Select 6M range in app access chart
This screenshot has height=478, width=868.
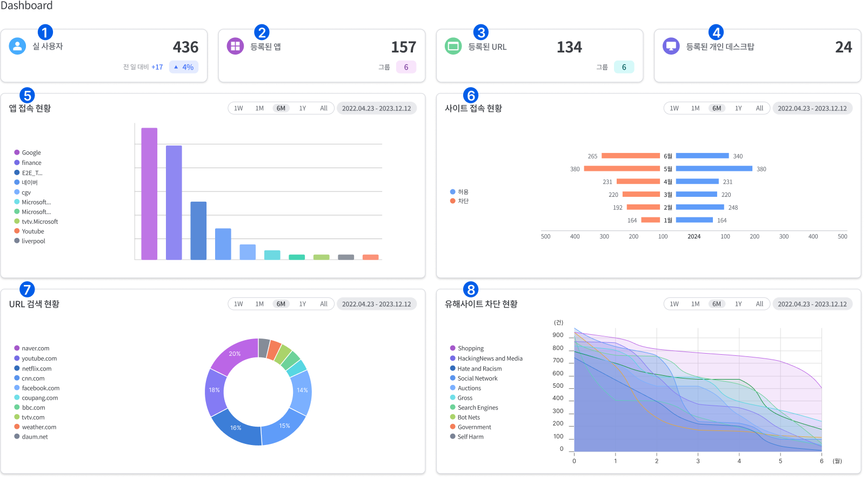pyautogui.click(x=281, y=108)
